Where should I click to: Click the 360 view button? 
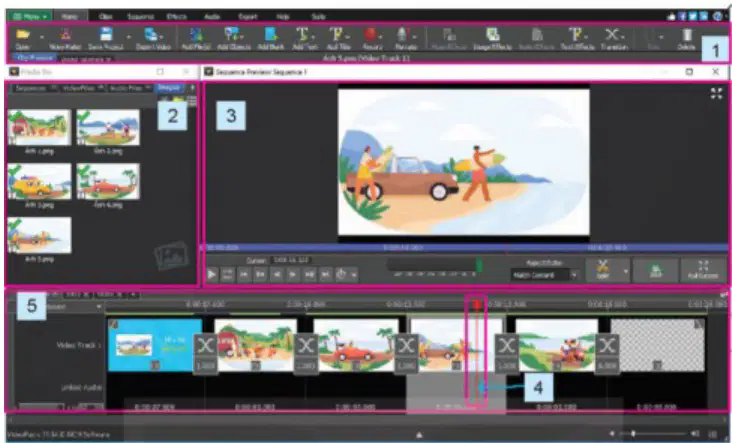656,270
